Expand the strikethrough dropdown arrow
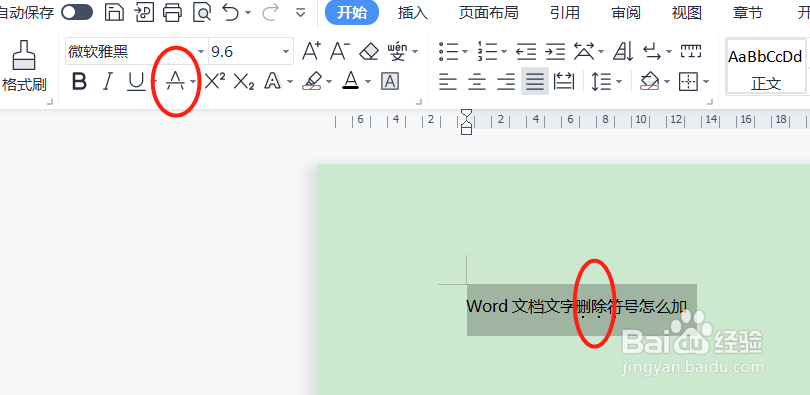The width and height of the screenshot is (810, 395). pyautogui.click(x=193, y=82)
